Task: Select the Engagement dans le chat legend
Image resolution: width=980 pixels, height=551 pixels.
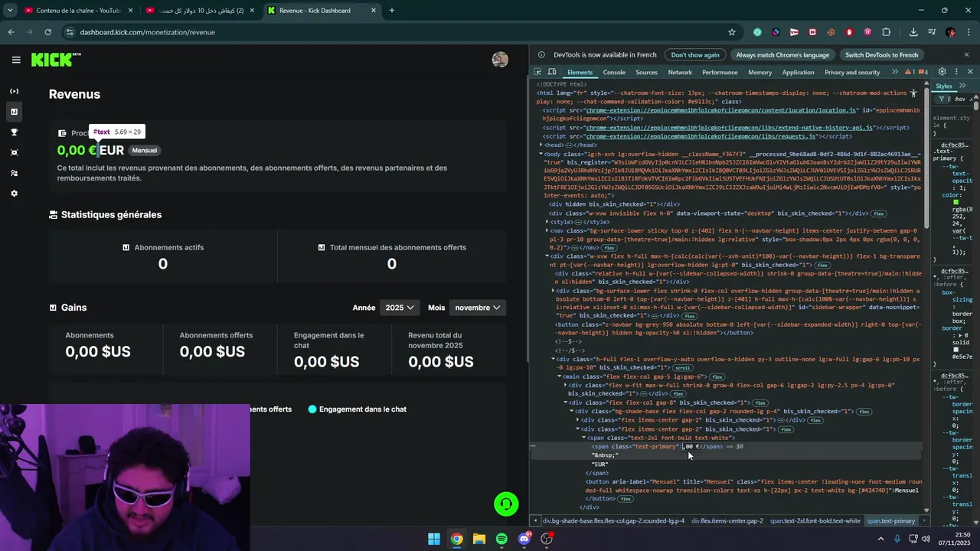Action: point(357,409)
